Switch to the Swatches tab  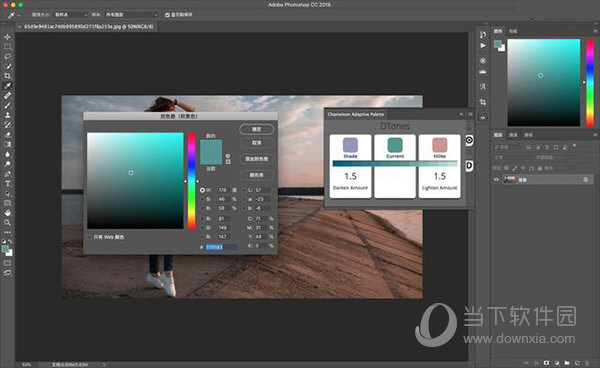(x=513, y=31)
